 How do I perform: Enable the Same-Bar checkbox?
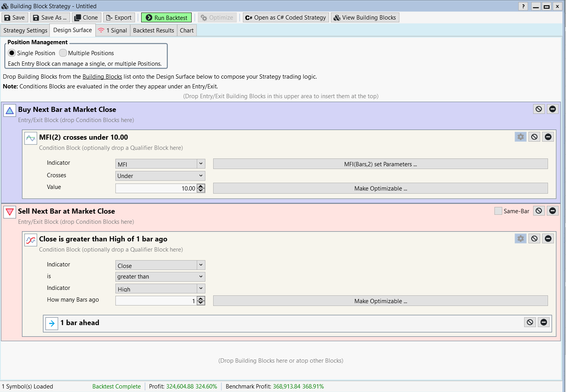pyautogui.click(x=498, y=211)
